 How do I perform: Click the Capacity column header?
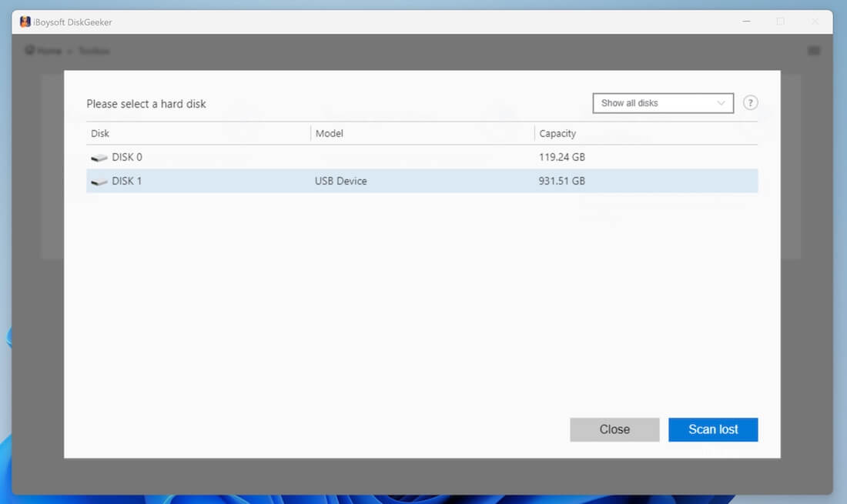tap(557, 133)
